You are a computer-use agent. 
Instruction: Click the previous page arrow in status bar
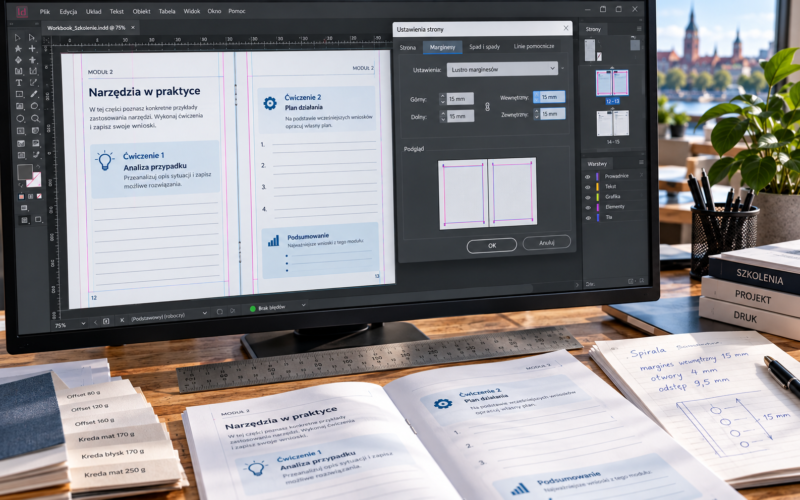[95, 322]
